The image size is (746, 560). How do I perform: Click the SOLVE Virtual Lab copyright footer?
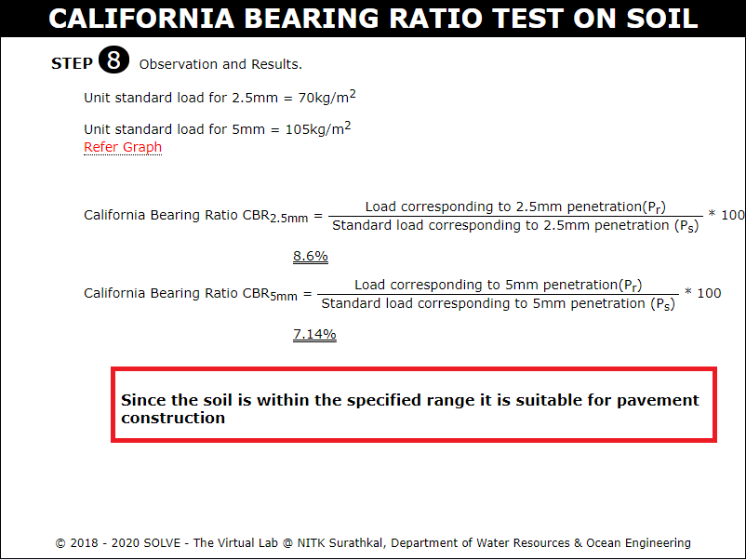coord(373,543)
